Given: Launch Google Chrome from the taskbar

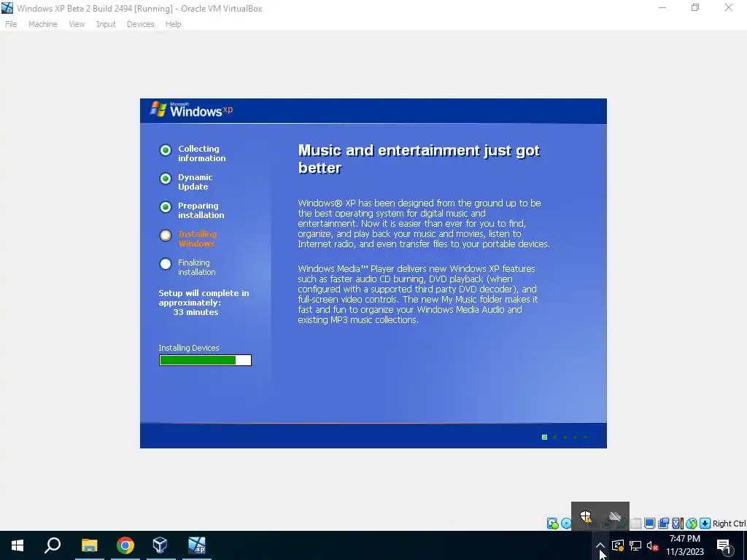Looking at the screenshot, I should [x=125, y=545].
